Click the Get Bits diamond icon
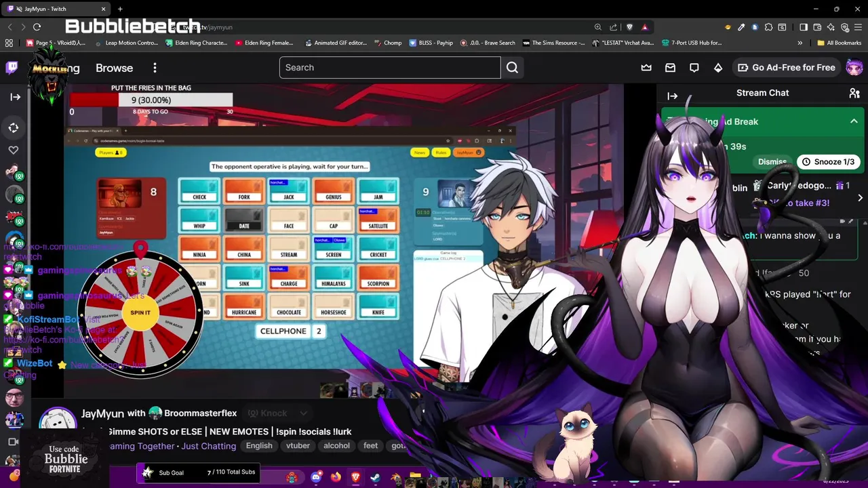868x488 pixels. pyautogui.click(x=718, y=68)
